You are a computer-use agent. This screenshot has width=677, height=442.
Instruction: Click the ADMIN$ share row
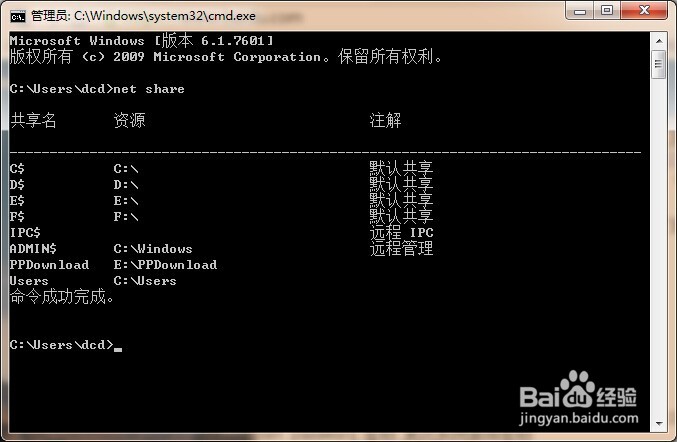pyautogui.click(x=222, y=249)
